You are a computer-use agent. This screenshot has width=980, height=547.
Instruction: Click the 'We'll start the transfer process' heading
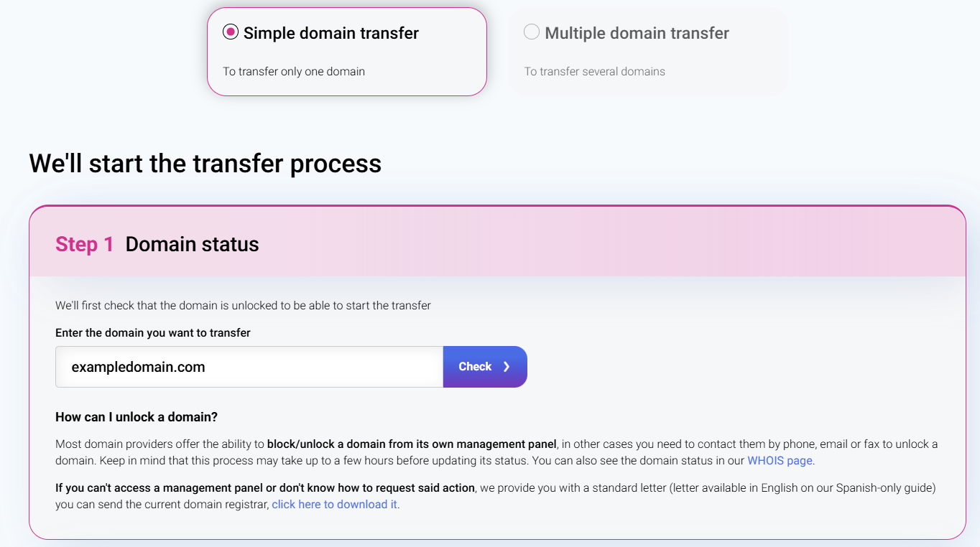coord(205,164)
